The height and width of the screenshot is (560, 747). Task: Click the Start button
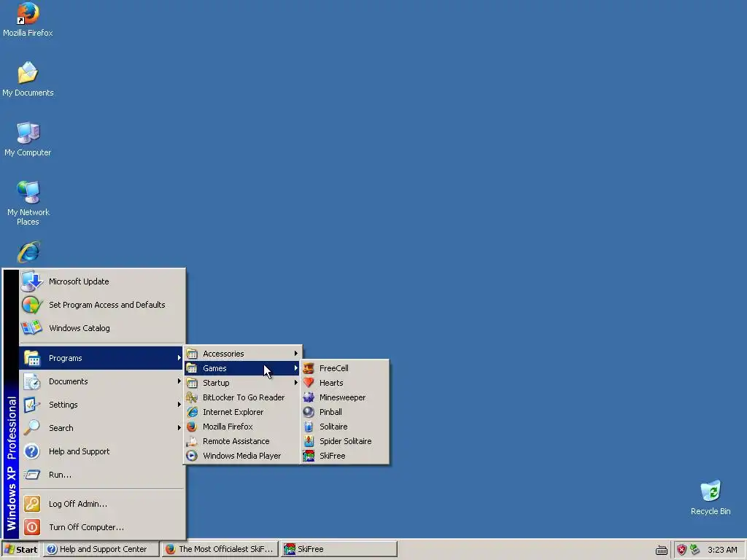tap(20, 550)
